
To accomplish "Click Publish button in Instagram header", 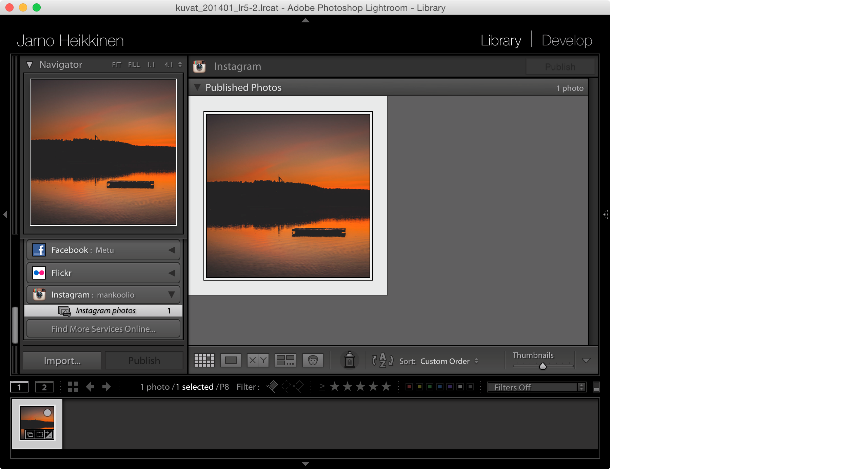I will [x=560, y=66].
